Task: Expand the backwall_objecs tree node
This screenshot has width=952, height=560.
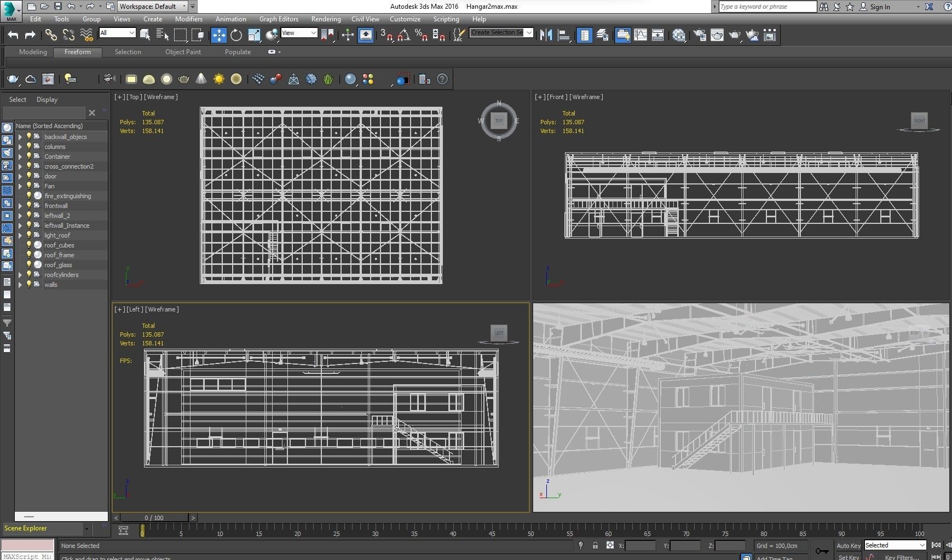Action: click(x=20, y=137)
